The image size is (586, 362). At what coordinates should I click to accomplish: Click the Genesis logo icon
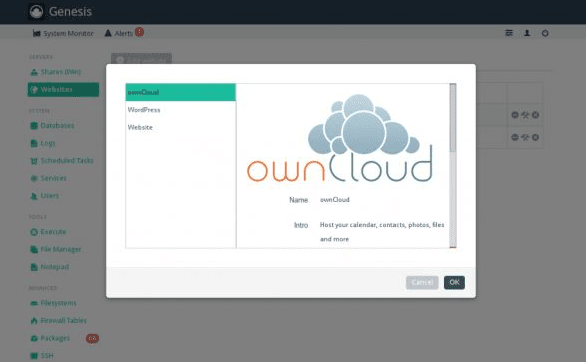[x=36, y=12]
